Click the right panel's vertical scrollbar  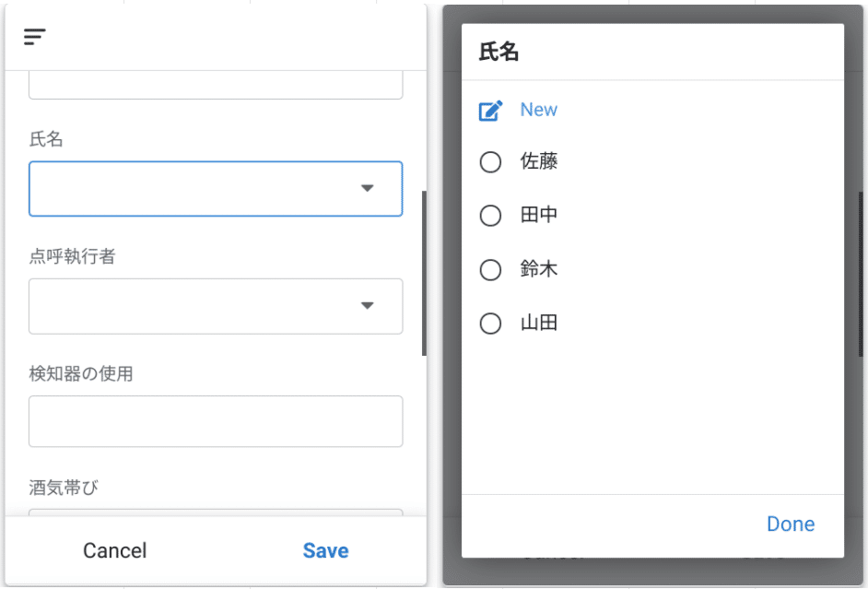click(x=861, y=274)
